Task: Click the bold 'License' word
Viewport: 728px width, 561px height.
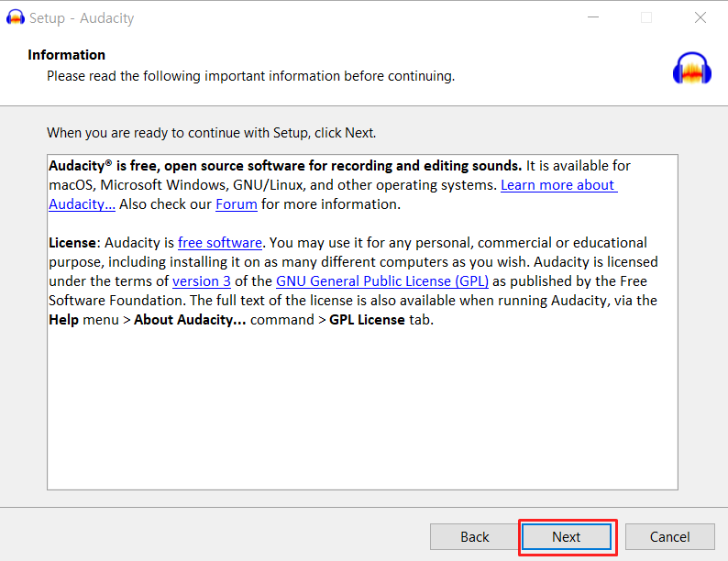Action: pos(72,243)
